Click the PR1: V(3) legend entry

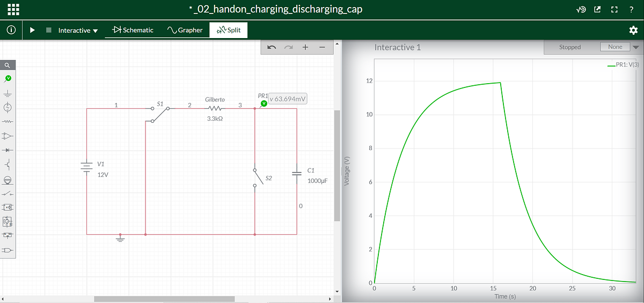[623, 65]
